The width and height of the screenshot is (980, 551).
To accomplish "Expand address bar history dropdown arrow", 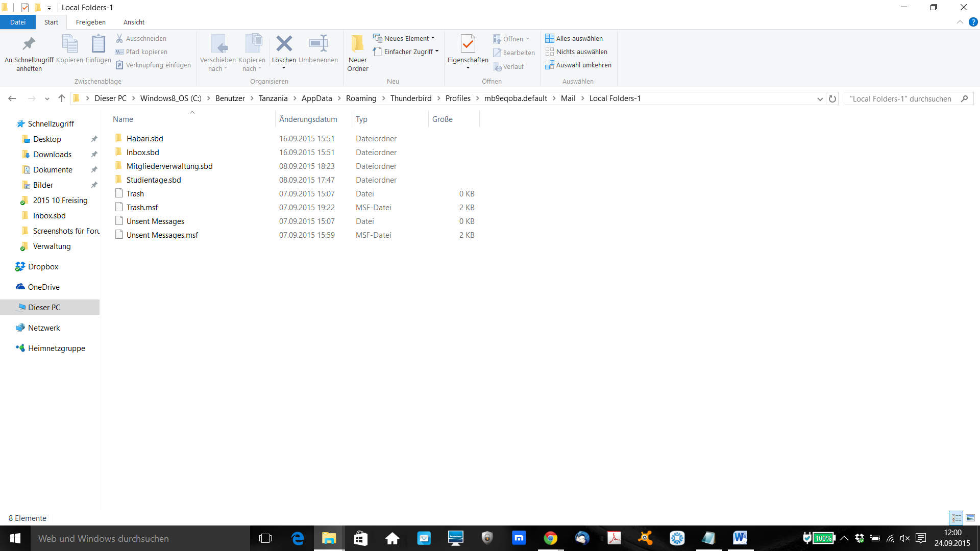I will (820, 99).
